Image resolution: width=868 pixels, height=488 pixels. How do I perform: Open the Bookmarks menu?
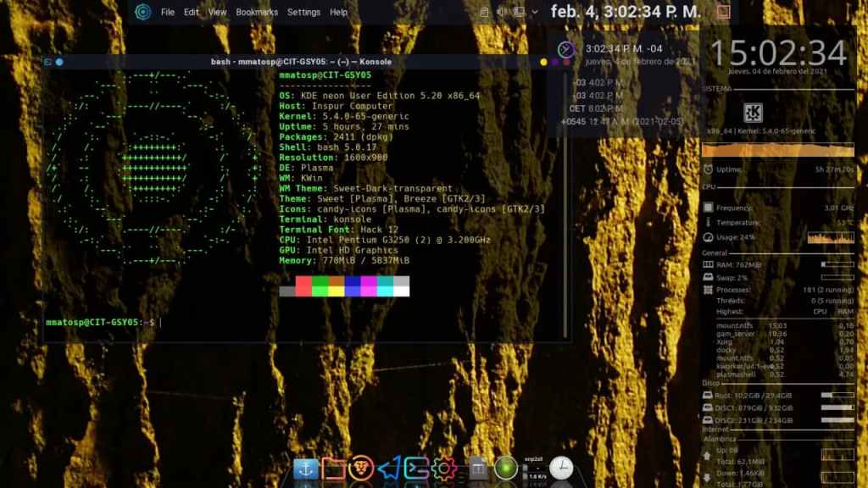(257, 12)
